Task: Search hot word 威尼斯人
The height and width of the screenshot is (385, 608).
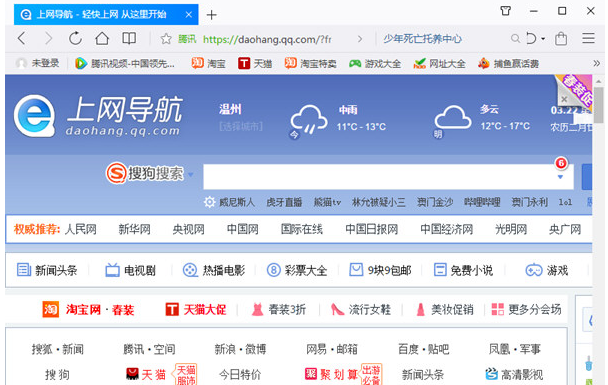Action: coord(237,202)
